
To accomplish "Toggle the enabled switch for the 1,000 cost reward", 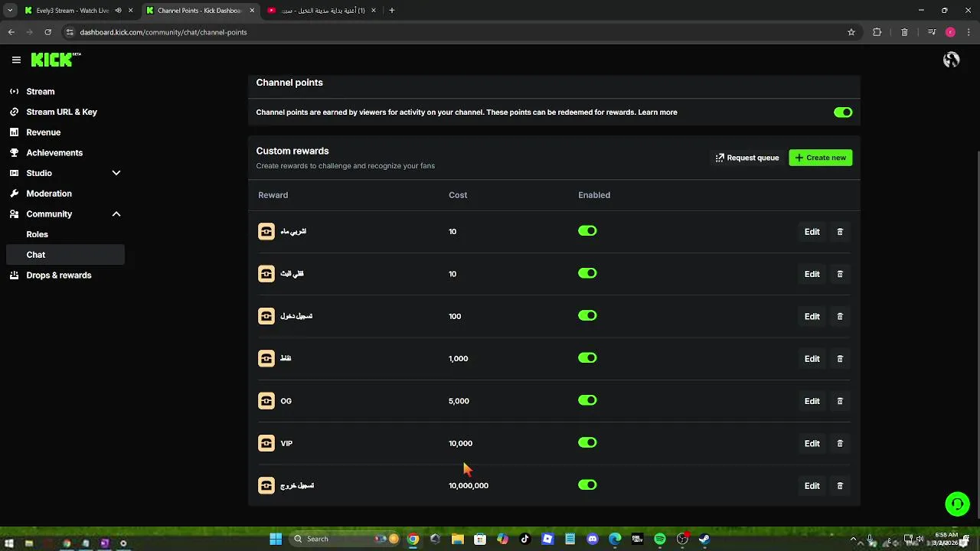I will point(587,357).
